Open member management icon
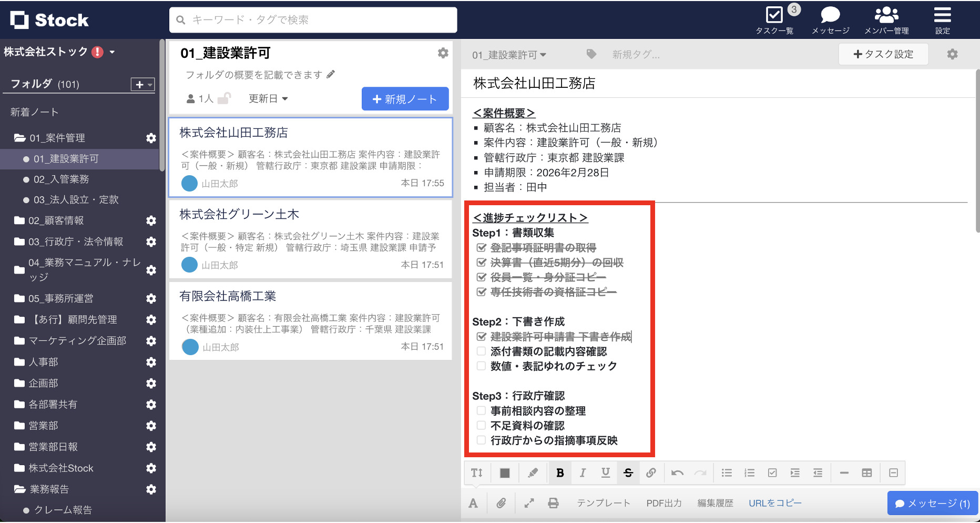Screen dimensions: 980x523 (x=886, y=15)
